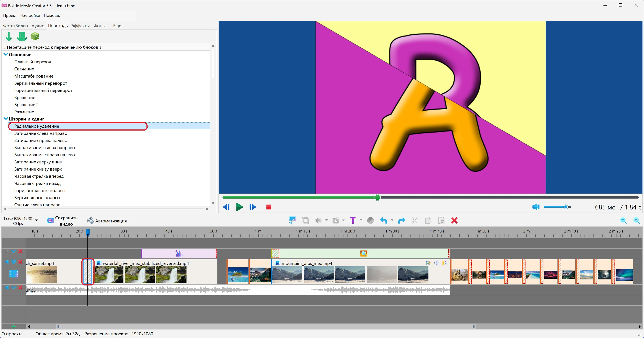
Task: Redo the action with the blue arrow
Action: point(402,220)
